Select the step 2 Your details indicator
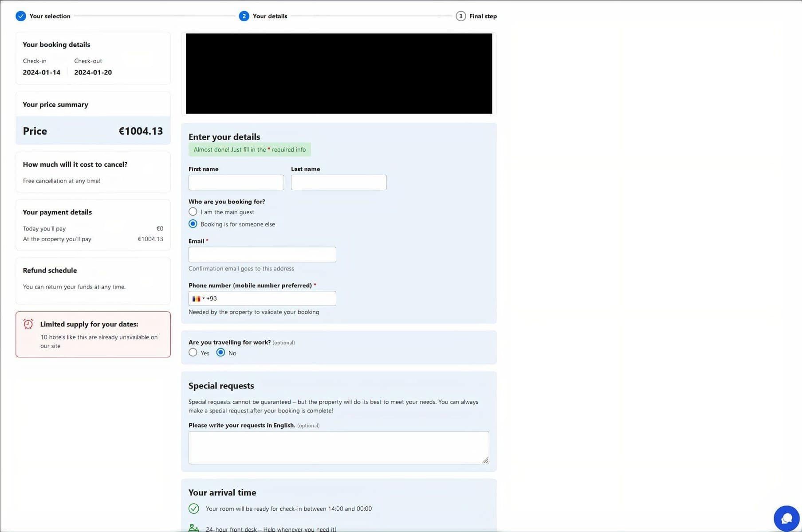Image resolution: width=802 pixels, height=532 pixels. [x=244, y=16]
